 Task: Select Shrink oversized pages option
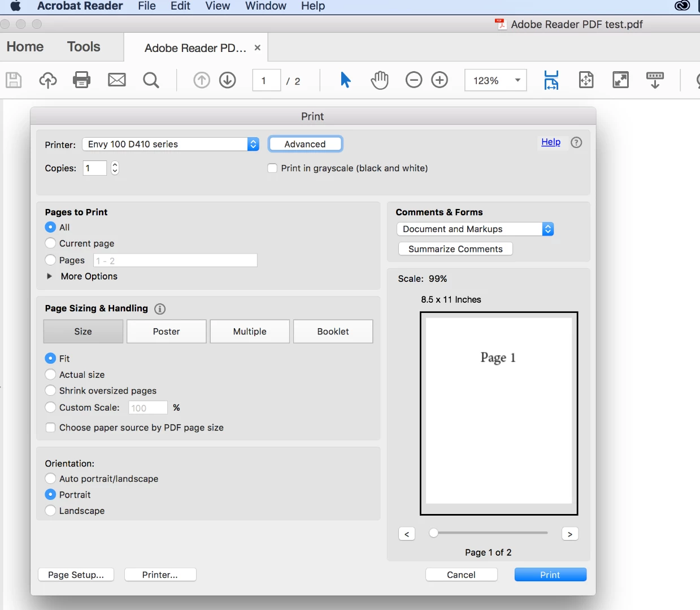coord(50,390)
